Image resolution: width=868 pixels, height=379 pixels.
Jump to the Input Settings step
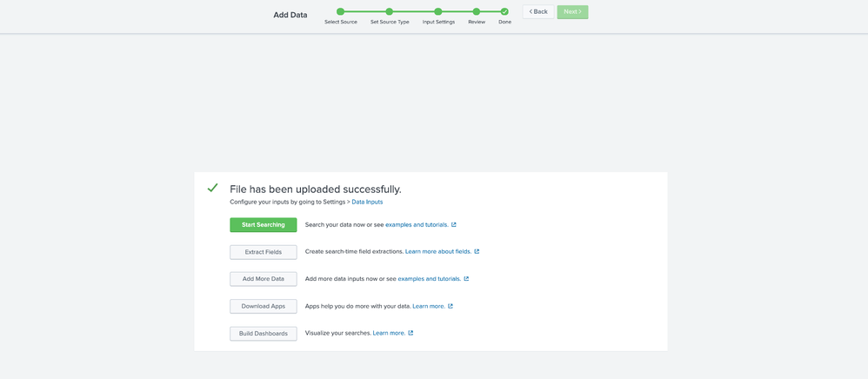438,12
